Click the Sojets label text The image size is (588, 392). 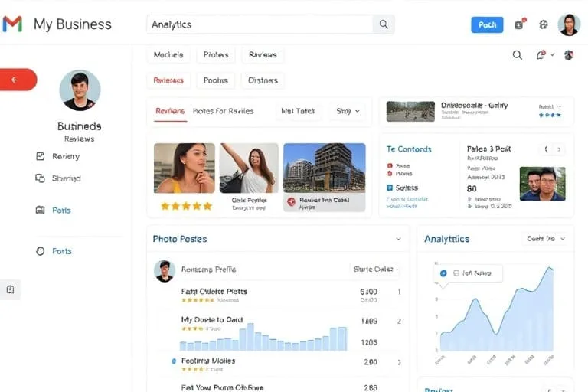point(407,188)
